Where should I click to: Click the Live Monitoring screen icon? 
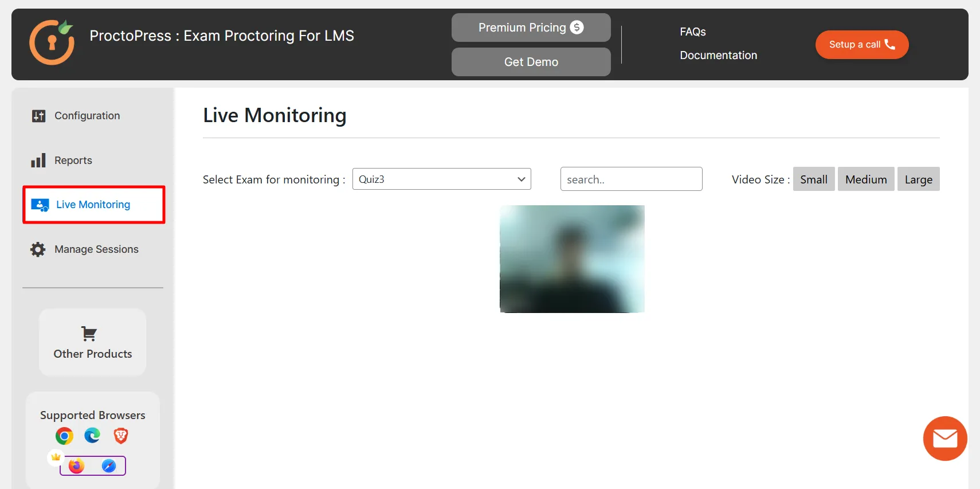(40, 205)
